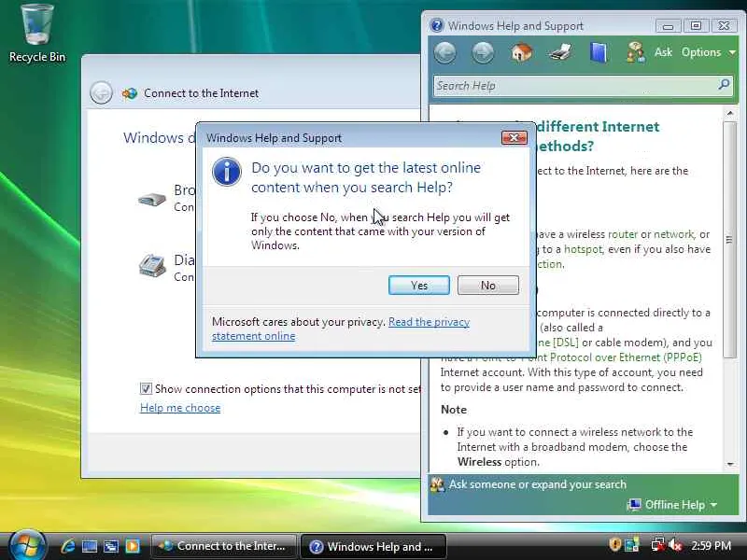The image size is (747, 560).
Task: Maximize the Windows Help and Support window
Action: [696, 26]
